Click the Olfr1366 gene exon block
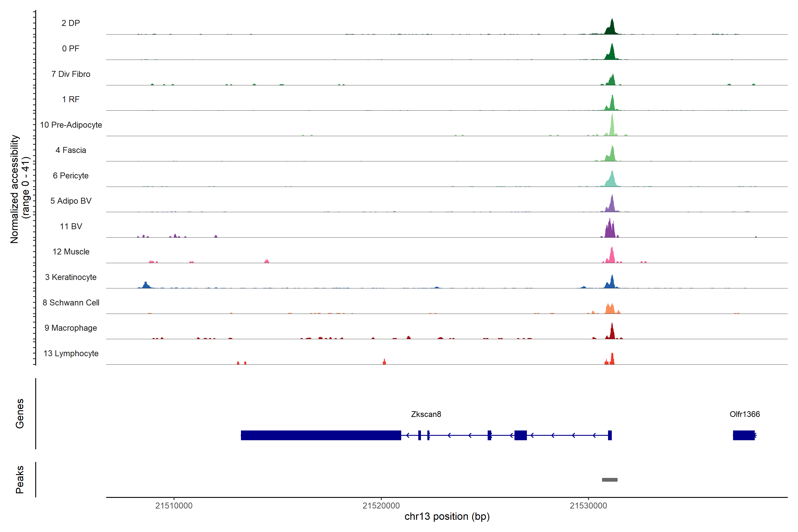Screen dimensions: 798x532 (x=743, y=435)
